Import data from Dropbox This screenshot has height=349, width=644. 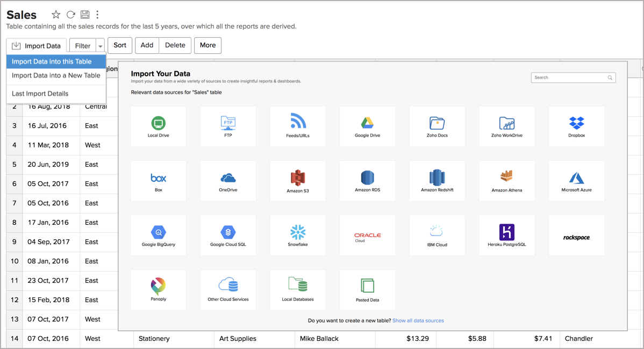tap(576, 126)
